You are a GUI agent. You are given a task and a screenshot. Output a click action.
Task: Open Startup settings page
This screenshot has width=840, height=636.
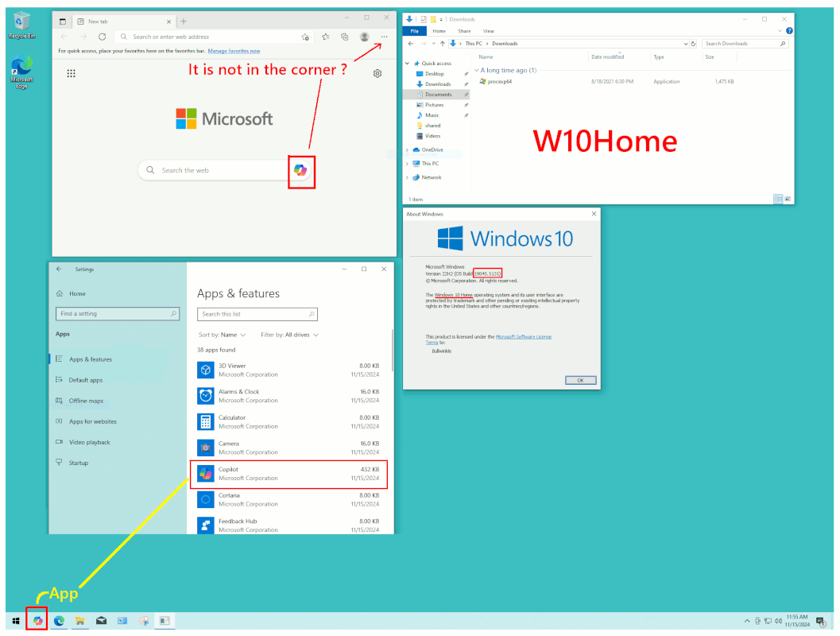(78, 463)
